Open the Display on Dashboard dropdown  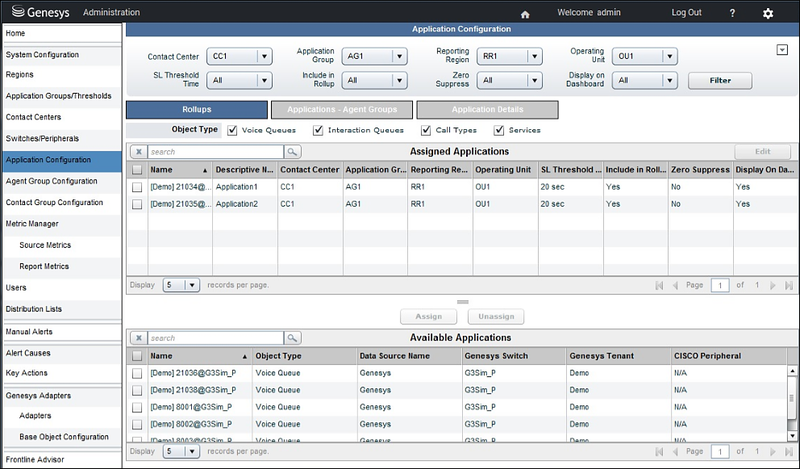644,80
